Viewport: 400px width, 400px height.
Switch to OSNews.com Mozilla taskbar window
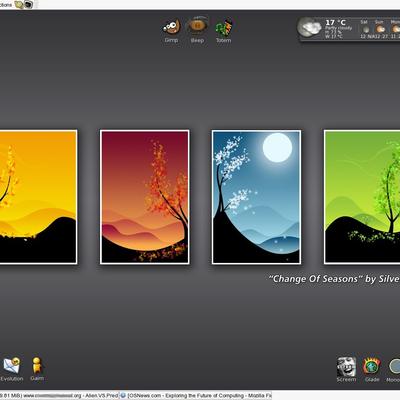click(x=196, y=396)
